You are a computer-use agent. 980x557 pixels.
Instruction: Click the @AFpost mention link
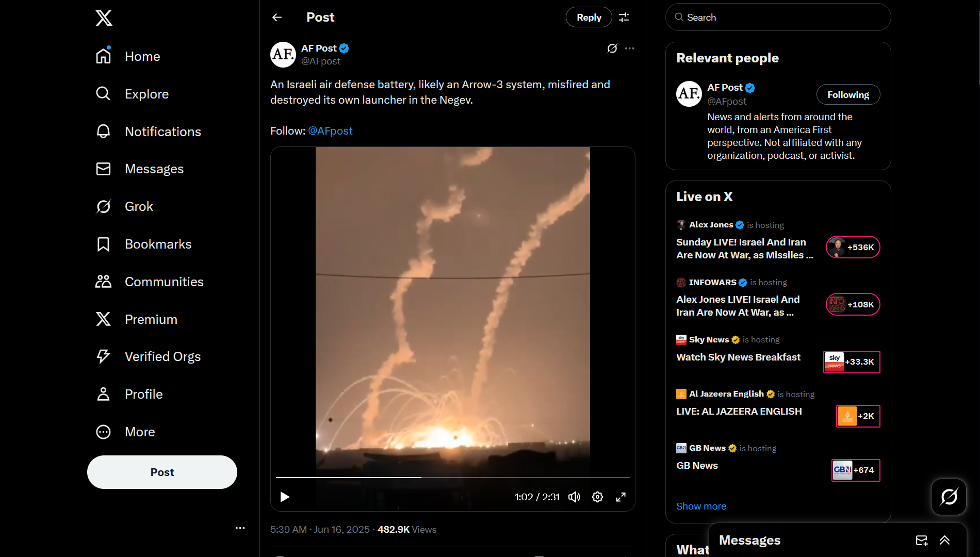tap(330, 131)
